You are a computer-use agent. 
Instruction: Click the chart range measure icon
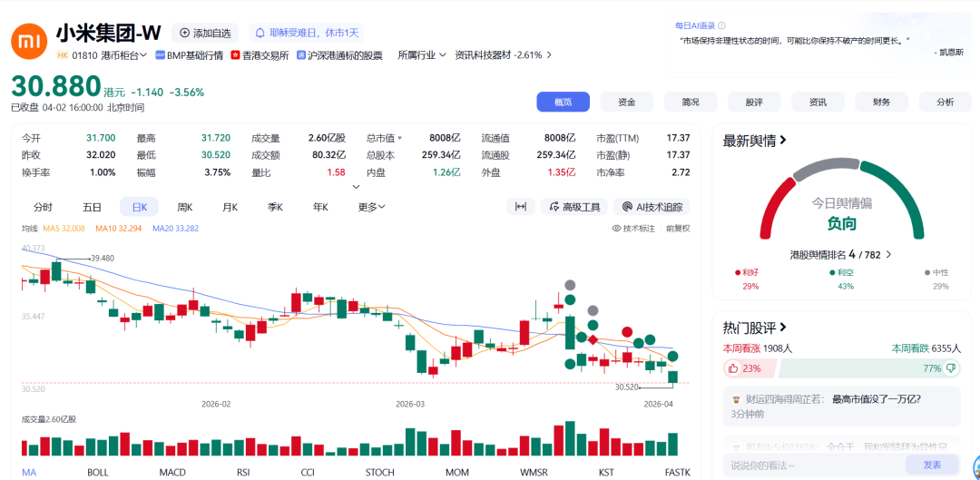(520, 207)
